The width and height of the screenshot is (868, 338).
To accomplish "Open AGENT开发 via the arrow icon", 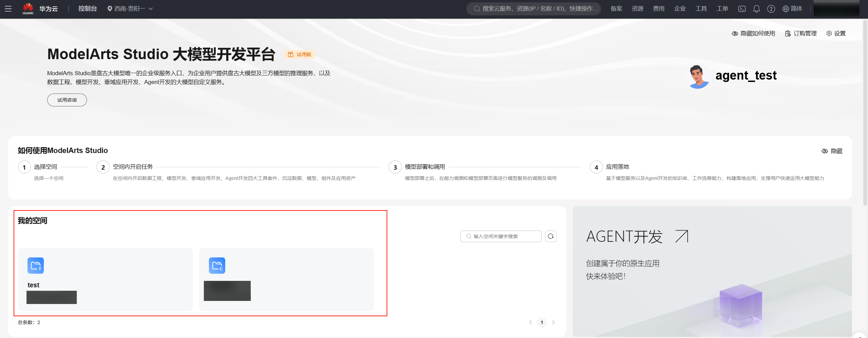I will click(x=681, y=236).
